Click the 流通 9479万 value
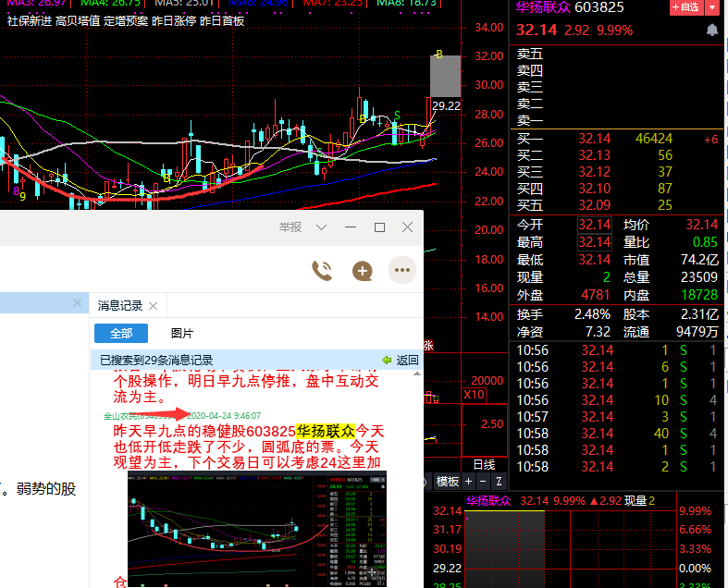The height and width of the screenshot is (588, 728). tap(697, 332)
